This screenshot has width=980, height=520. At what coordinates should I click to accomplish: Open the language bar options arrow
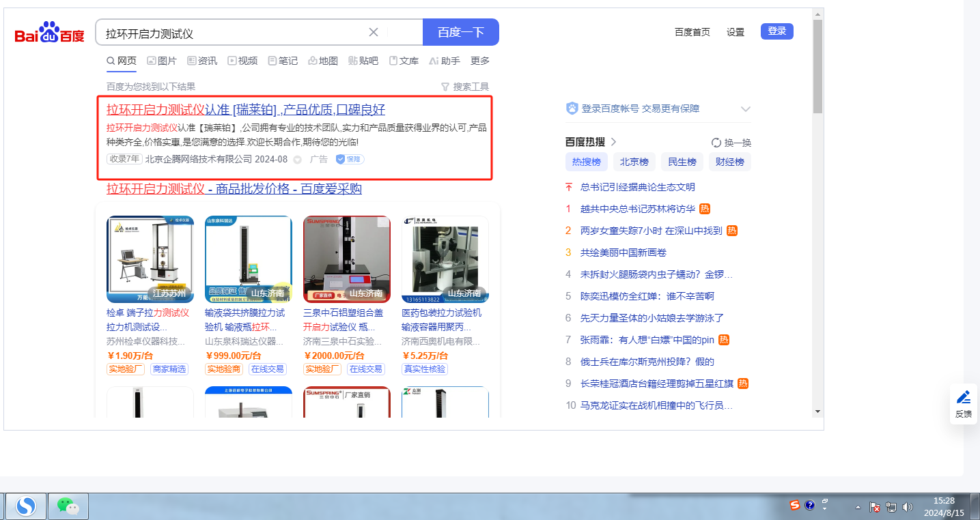pos(825,509)
